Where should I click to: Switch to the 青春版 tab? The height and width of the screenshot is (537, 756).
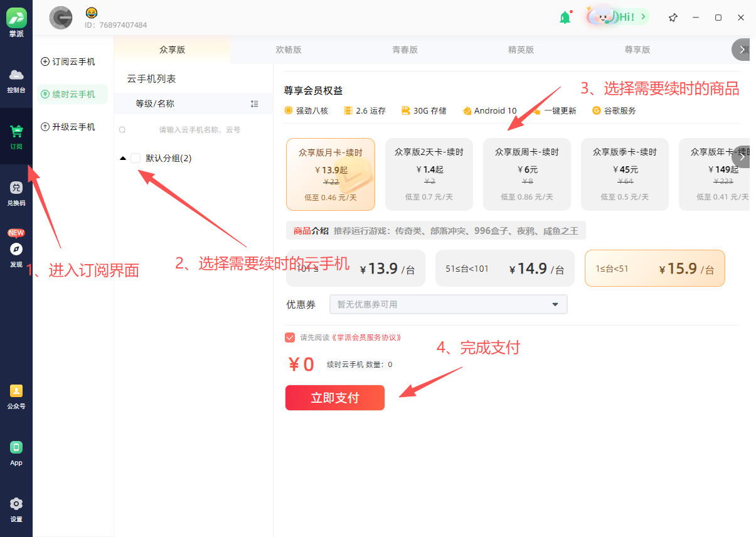tap(405, 50)
